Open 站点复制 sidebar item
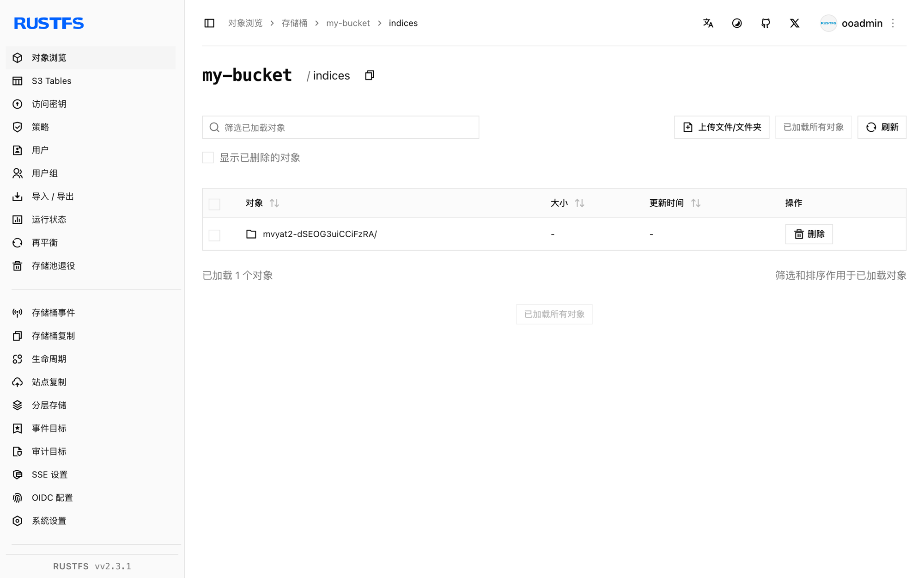Image resolution: width=924 pixels, height=578 pixels. coord(91,382)
